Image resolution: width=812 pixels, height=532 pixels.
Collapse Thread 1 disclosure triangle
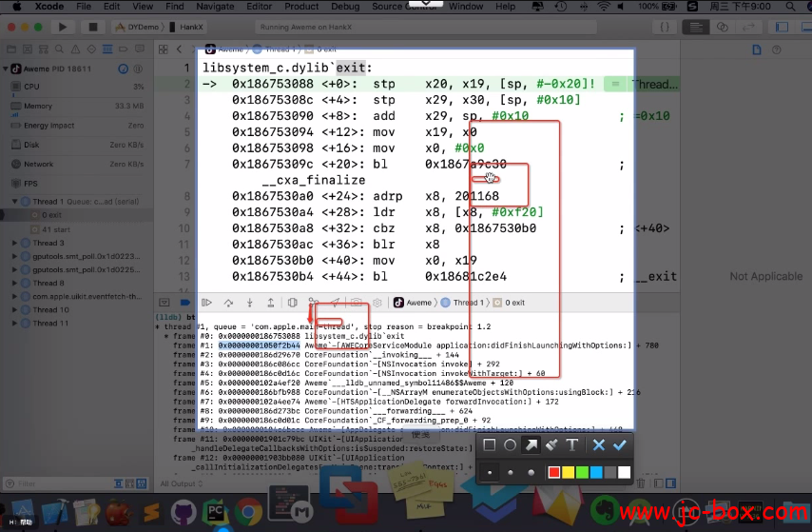(14, 201)
